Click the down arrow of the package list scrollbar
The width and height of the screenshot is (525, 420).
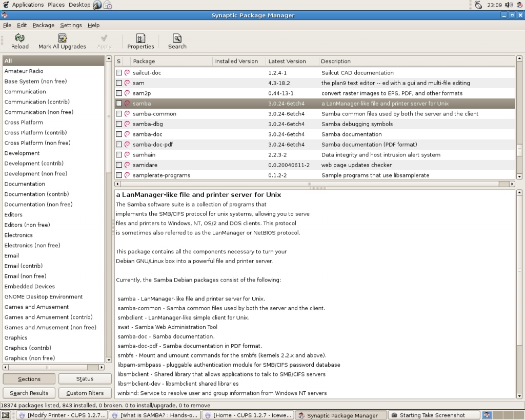click(x=519, y=176)
